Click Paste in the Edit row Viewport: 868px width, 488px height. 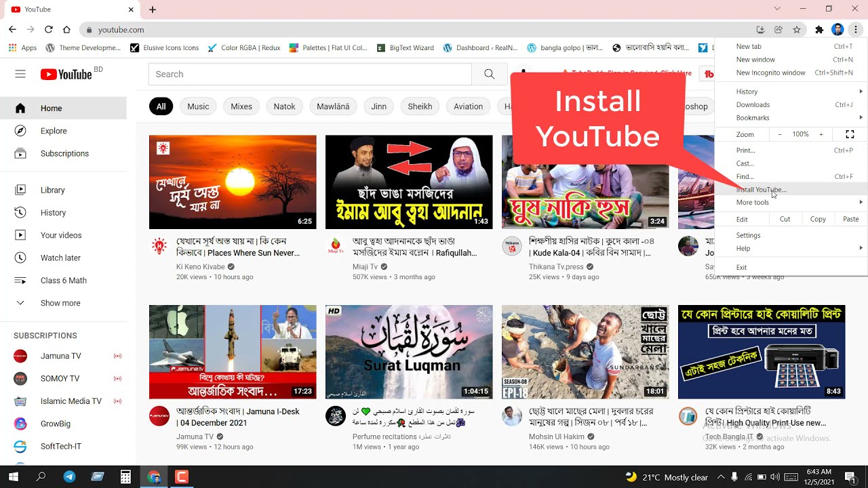tap(851, 219)
